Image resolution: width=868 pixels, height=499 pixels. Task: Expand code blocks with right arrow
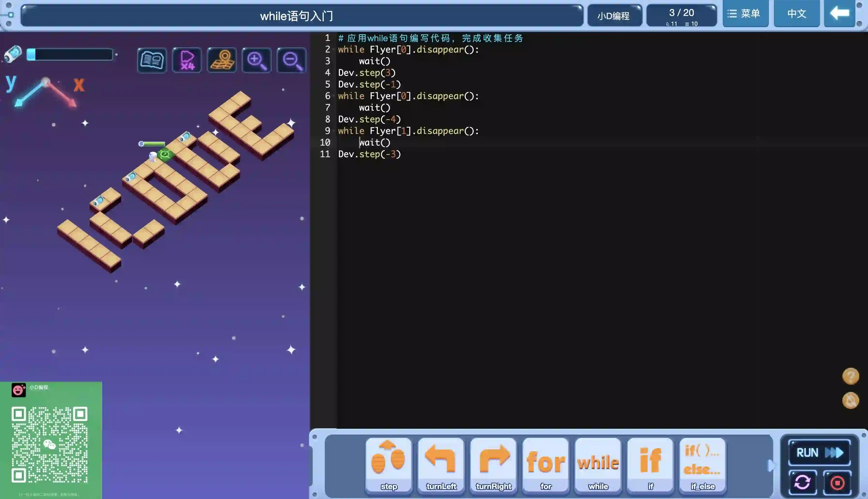point(771,465)
